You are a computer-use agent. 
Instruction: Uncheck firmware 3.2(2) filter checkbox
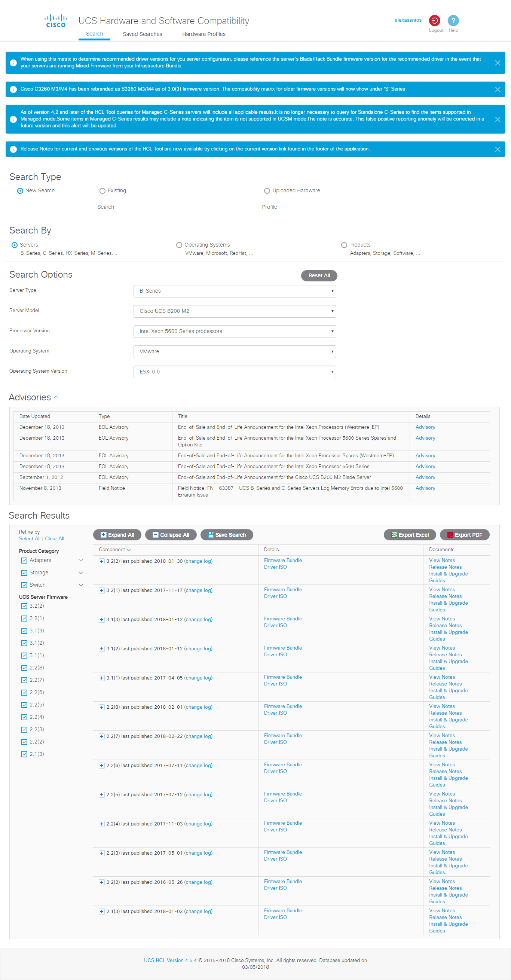24,607
